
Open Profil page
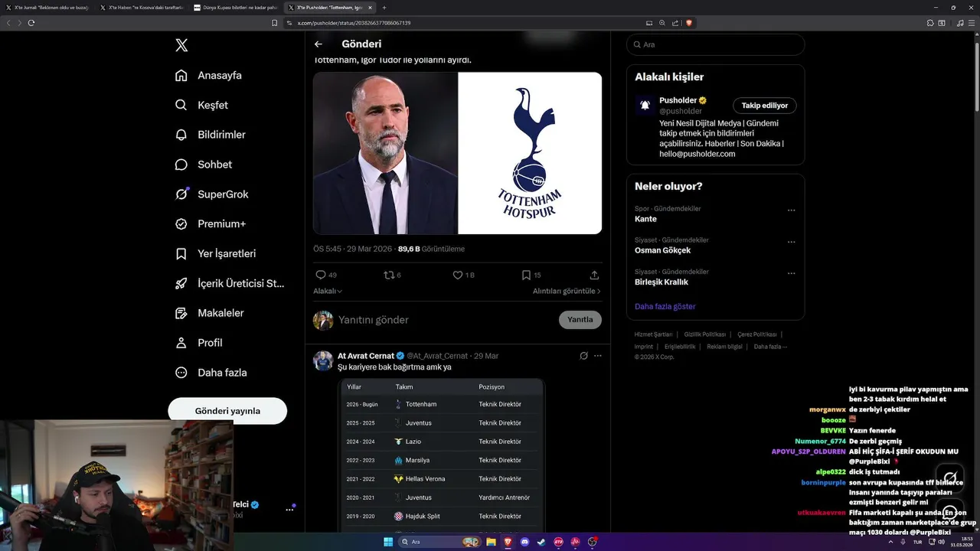pyautogui.click(x=198, y=343)
